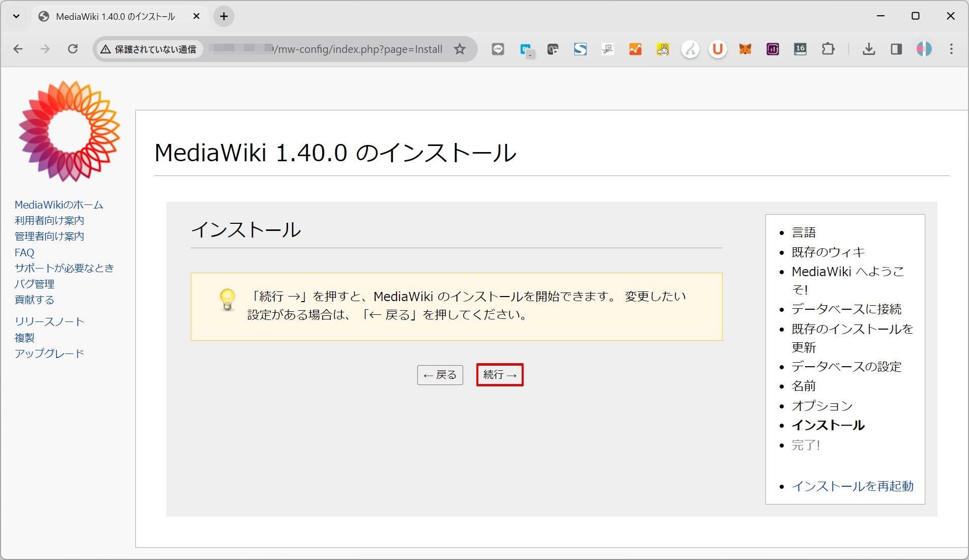969x560 pixels.
Task: Open the browser downloads icon
Action: pyautogui.click(x=869, y=49)
